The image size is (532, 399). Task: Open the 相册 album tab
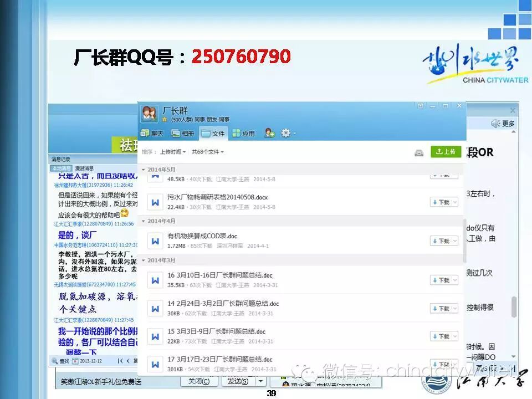(x=183, y=134)
